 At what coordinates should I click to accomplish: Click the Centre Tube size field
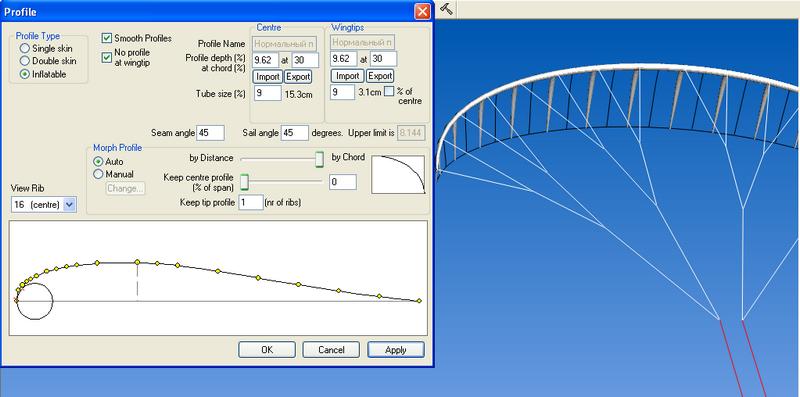(x=267, y=93)
